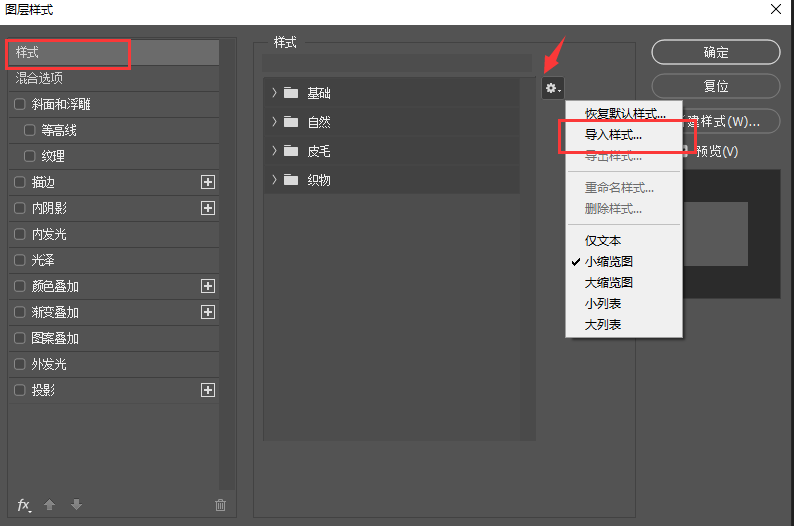794x526 pixels.
Task: Expand the 基础 styles group chevron
Action: tap(274, 93)
